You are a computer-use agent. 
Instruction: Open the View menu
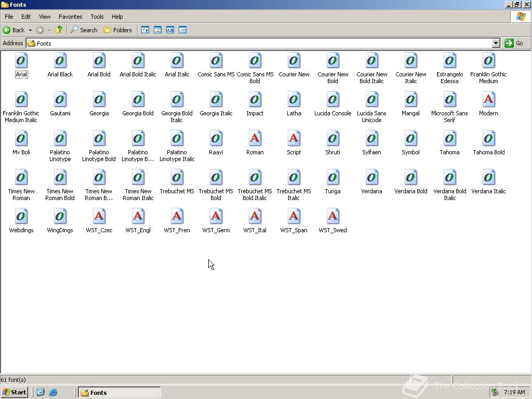[45, 17]
